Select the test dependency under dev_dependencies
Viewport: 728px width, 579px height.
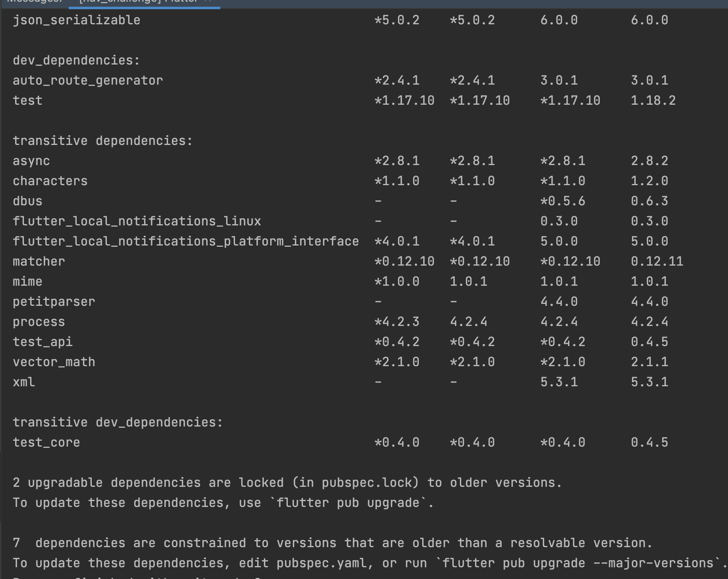(x=27, y=100)
